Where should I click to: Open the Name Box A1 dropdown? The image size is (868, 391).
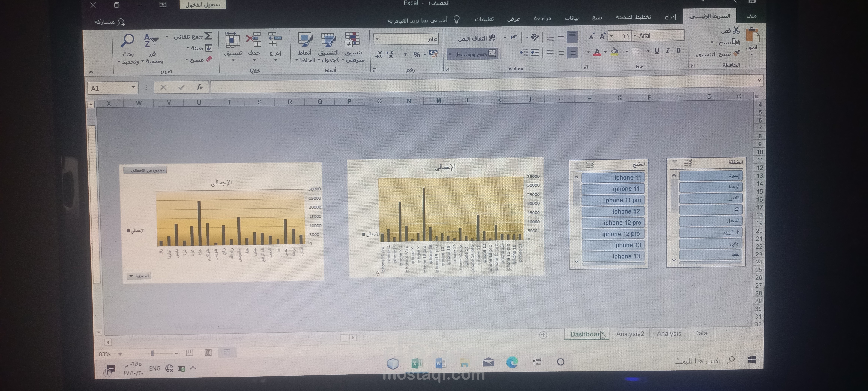(133, 88)
